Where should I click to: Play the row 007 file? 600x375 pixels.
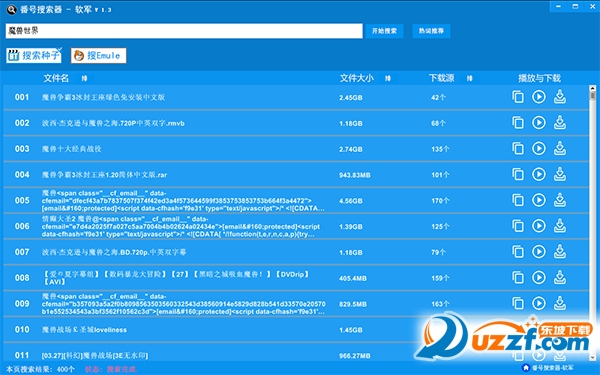(x=539, y=252)
